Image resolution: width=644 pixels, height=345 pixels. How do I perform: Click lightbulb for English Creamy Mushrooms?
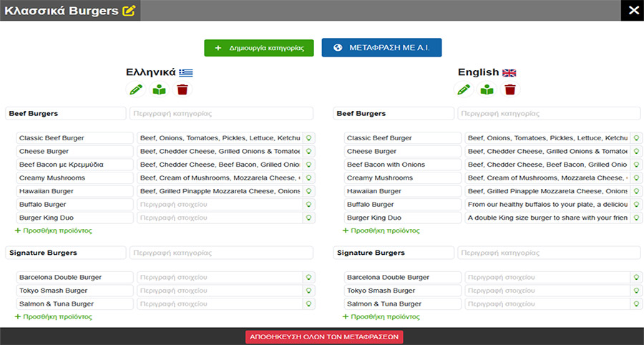pyautogui.click(x=637, y=178)
